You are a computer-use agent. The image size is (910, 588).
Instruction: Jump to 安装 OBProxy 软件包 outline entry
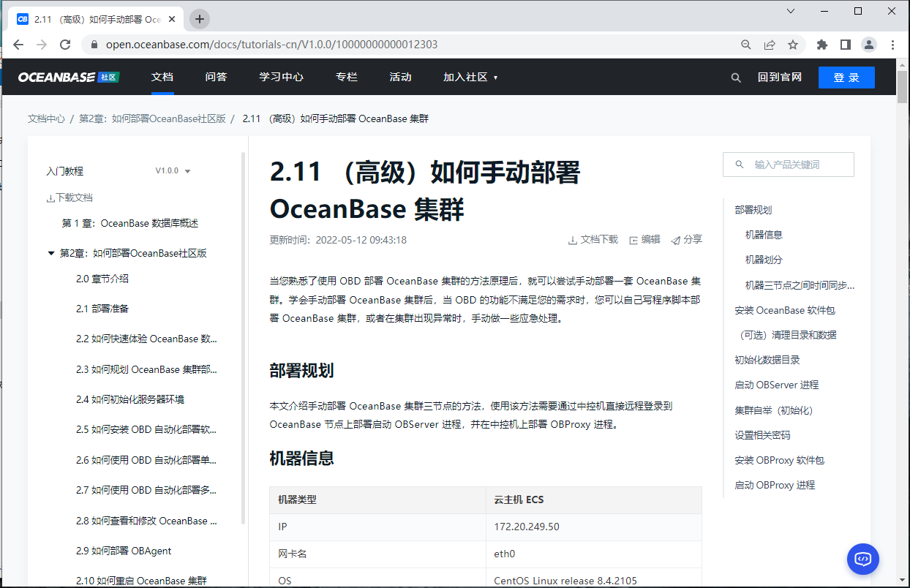pos(779,460)
